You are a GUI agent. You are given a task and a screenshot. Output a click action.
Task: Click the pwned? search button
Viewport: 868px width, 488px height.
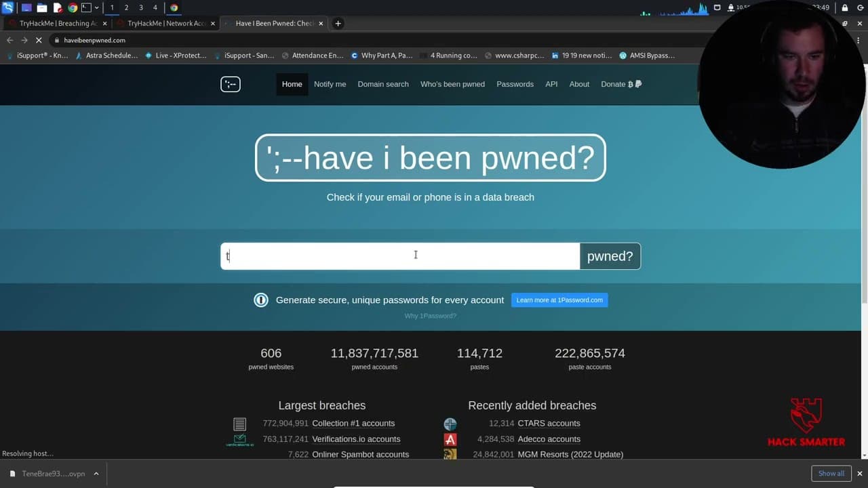coord(610,256)
